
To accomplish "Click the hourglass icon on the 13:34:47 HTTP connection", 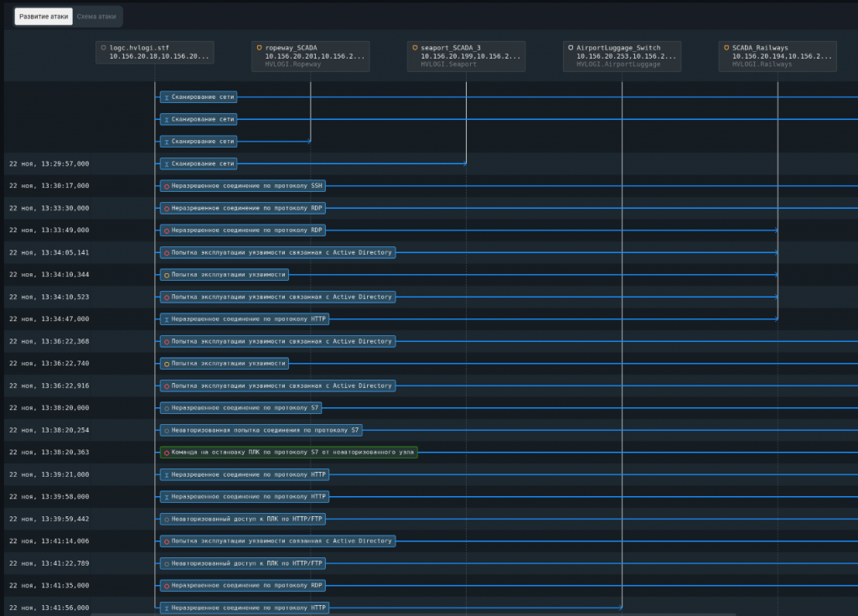I will (x=167, y=319).
